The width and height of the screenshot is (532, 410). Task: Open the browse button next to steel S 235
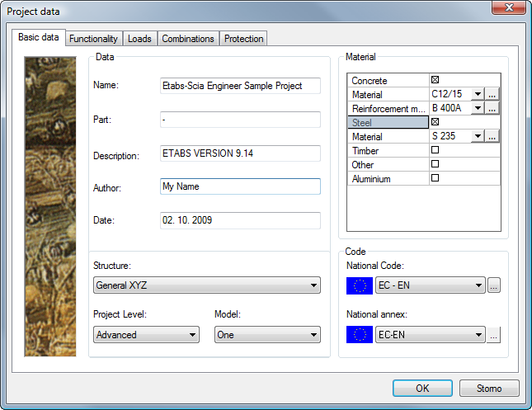pyautogui.click(x=492, y=136)
